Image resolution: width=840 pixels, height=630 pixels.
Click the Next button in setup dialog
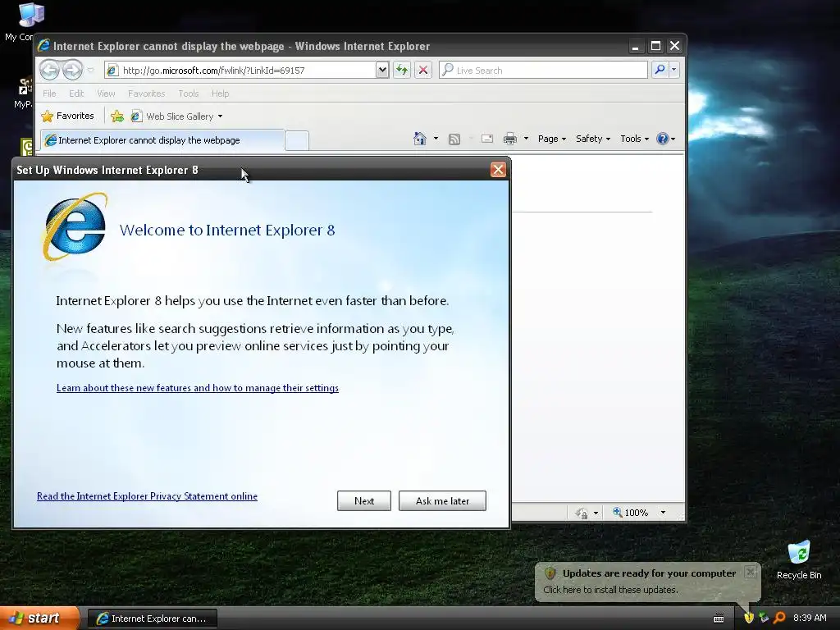(363, 501)
